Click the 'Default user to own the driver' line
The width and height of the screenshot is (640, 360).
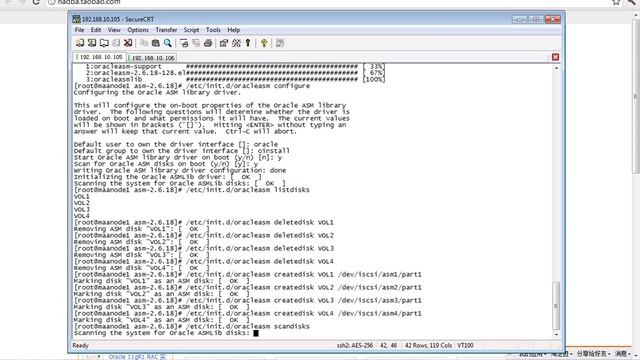(x=176, y=144)
